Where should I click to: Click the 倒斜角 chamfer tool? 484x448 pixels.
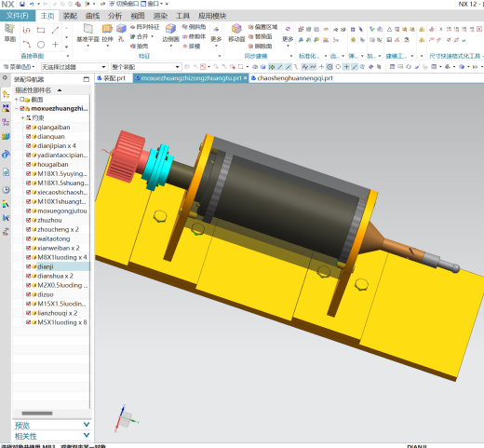coord(194,27)
